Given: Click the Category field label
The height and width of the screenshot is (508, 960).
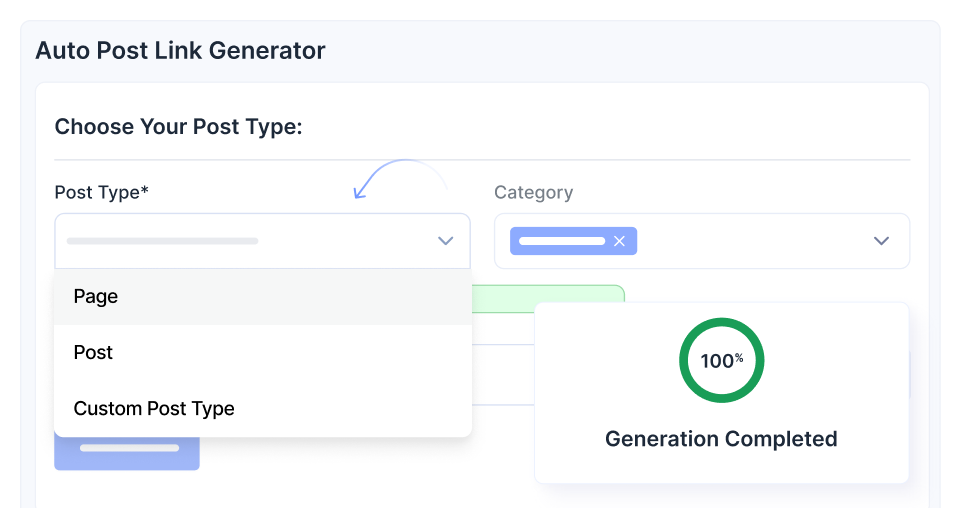Looking at the screenshot, I should click(x=533, y=192).
